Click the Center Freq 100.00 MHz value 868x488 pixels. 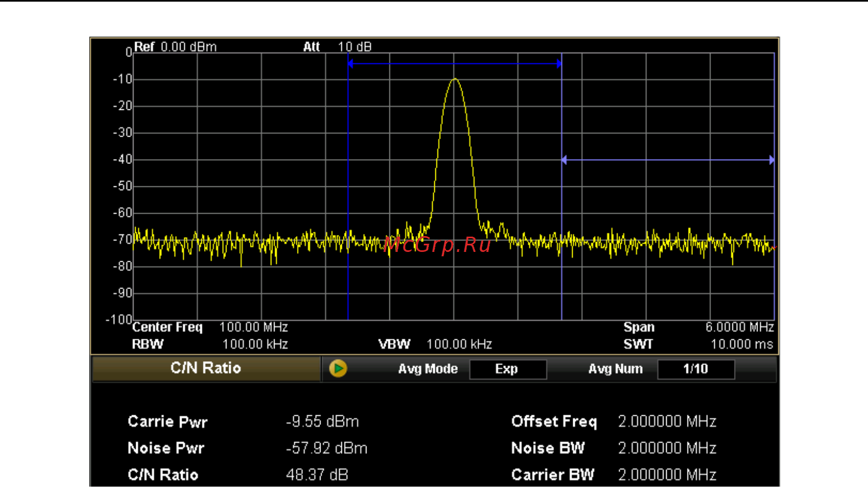tap(253, 327)
